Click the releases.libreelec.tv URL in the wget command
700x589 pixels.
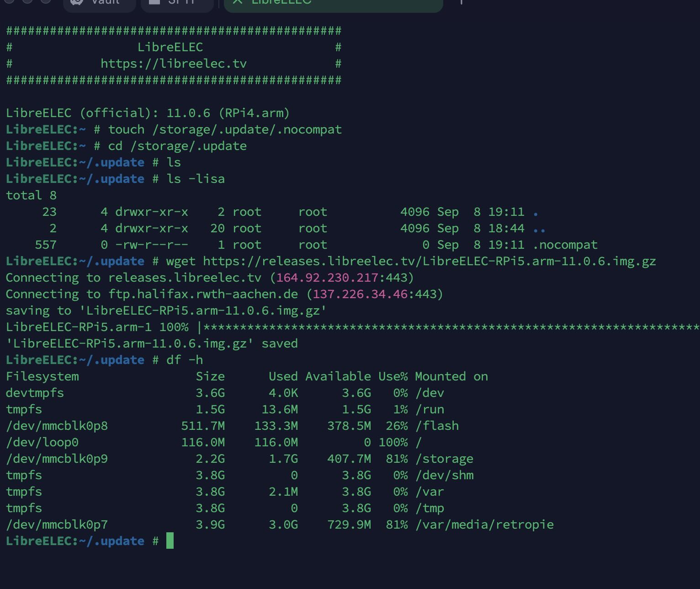429,261
